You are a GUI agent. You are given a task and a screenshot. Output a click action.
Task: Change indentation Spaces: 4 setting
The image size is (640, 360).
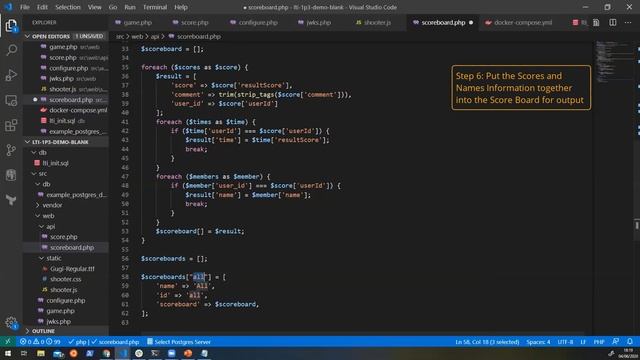point(538,342)
